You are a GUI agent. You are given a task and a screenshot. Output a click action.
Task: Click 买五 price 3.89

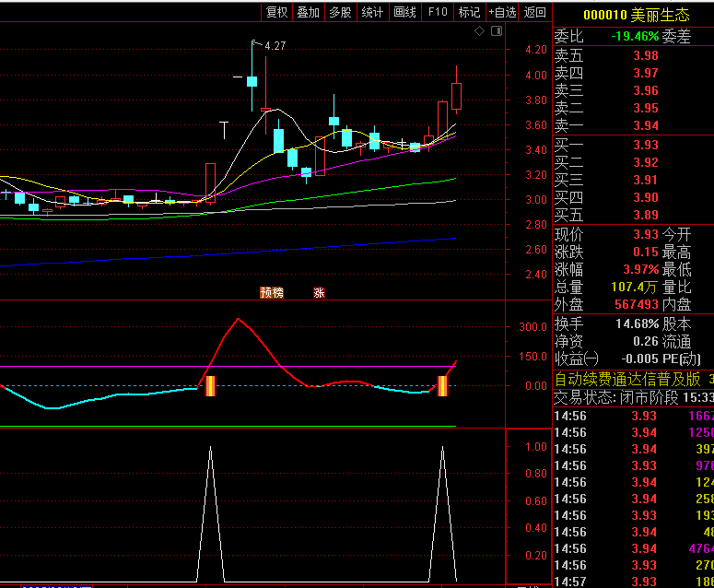click(646, 215)
